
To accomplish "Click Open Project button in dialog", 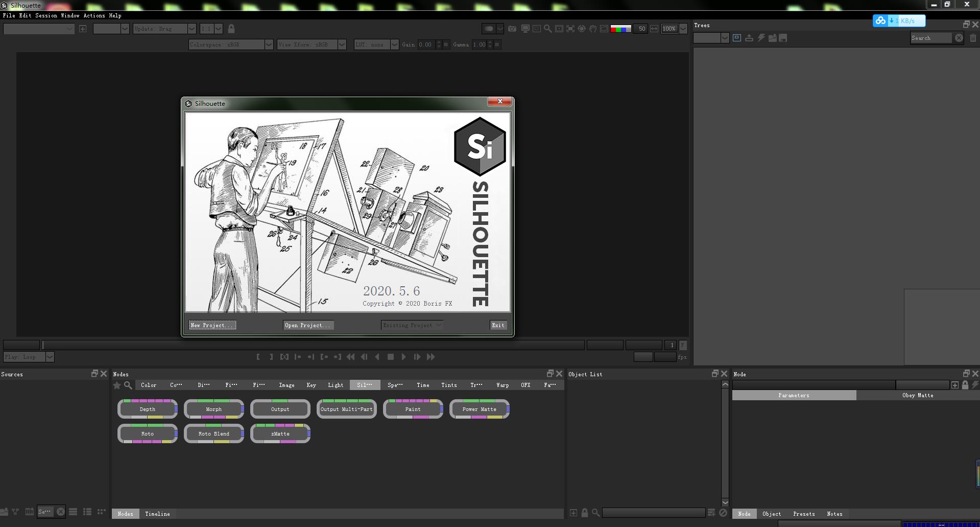I will tap(308, 325).
